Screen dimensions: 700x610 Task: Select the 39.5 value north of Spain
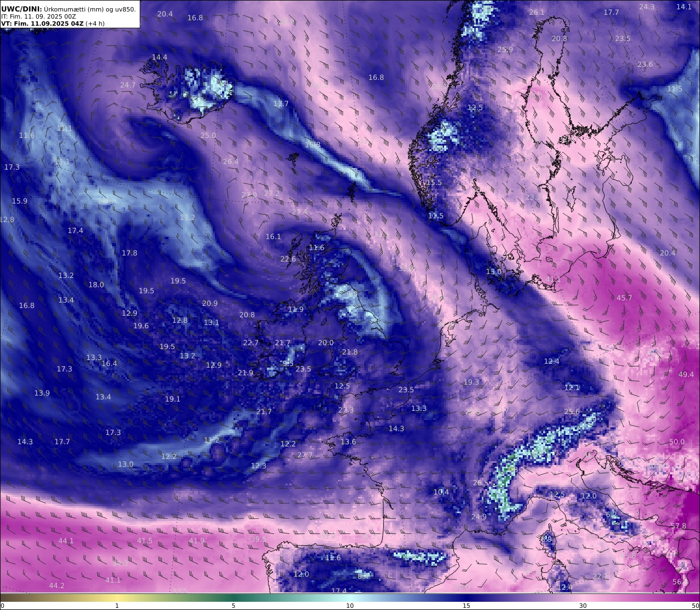259,539
